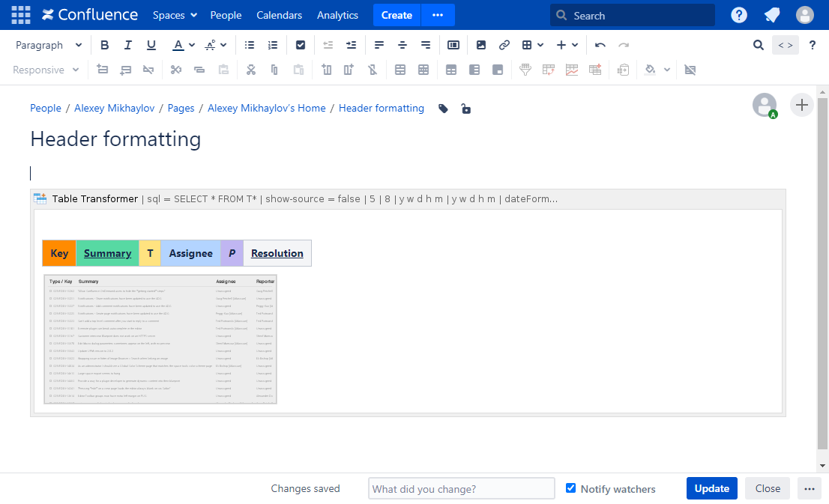This screenshot has height=504, width=829.
Task: Click the chart from table icon
Action: tap(571, 70)
